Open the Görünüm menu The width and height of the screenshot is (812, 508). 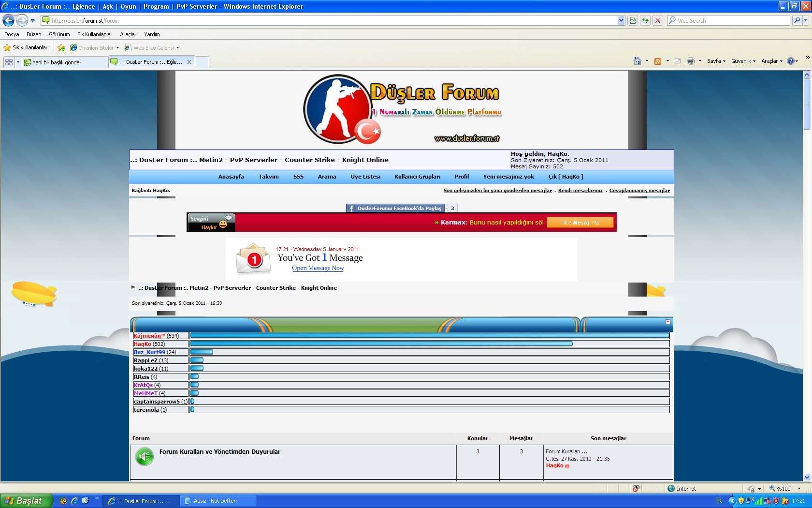click(x=59, y=34)
